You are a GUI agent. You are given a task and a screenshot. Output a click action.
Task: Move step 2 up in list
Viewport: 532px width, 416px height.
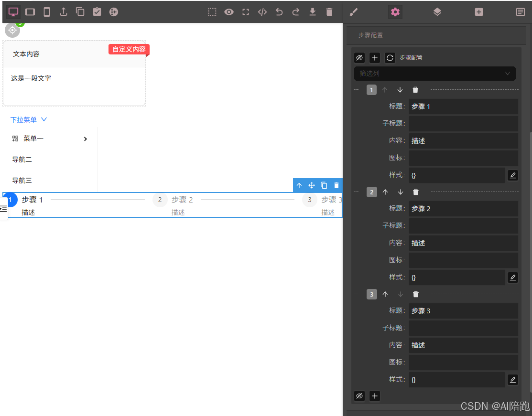click(x=385, y=192)
